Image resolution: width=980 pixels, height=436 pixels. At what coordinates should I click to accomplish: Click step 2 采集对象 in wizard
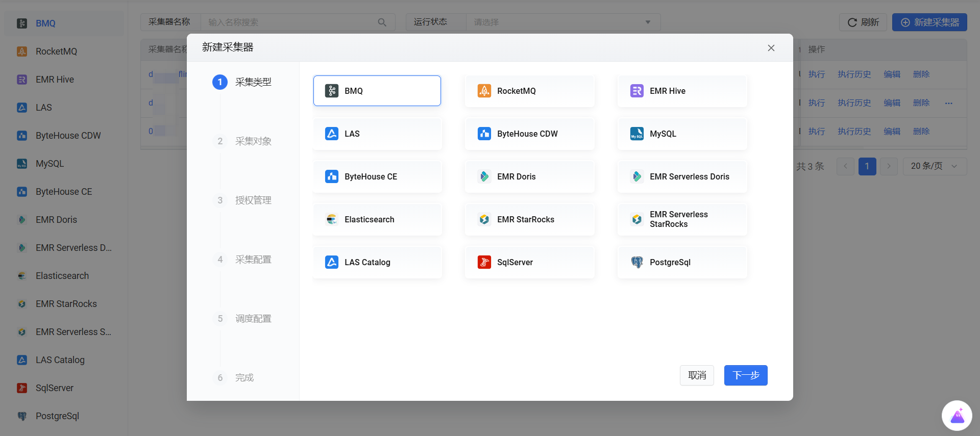[242, 141]
